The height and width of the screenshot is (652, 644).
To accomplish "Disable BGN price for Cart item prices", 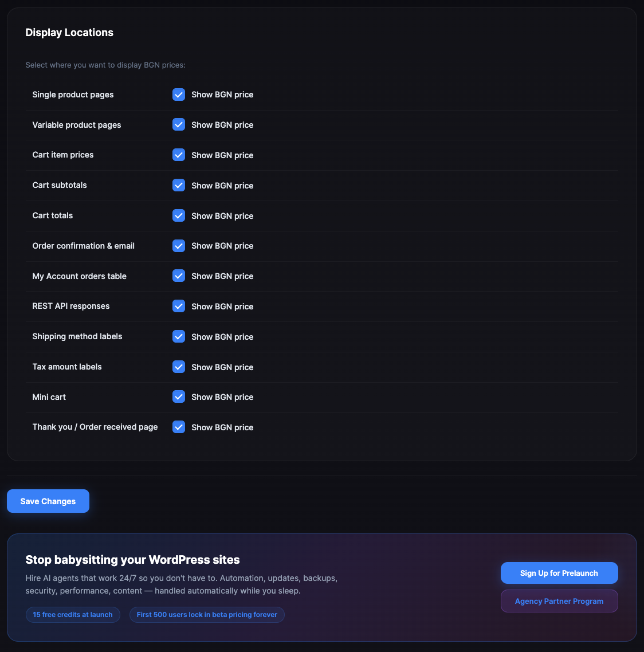I will 179,155.
